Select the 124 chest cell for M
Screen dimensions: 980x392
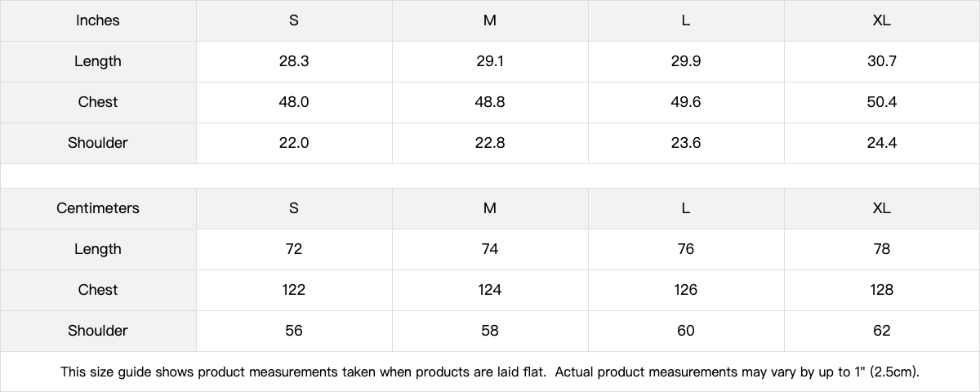coord(490,290)
